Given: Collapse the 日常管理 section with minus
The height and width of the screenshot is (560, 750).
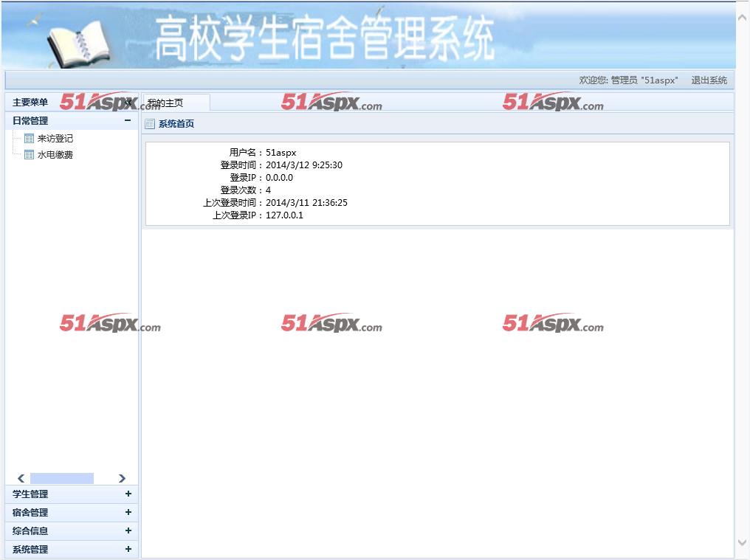Looking at the screenshot, I should pyautogui.click(x=128, y=120).
